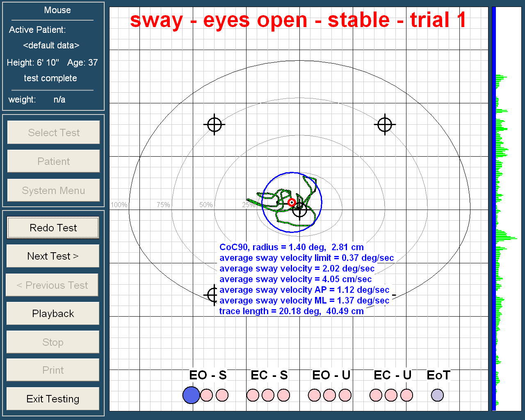Go to Next Test

[x=53, y=256]
